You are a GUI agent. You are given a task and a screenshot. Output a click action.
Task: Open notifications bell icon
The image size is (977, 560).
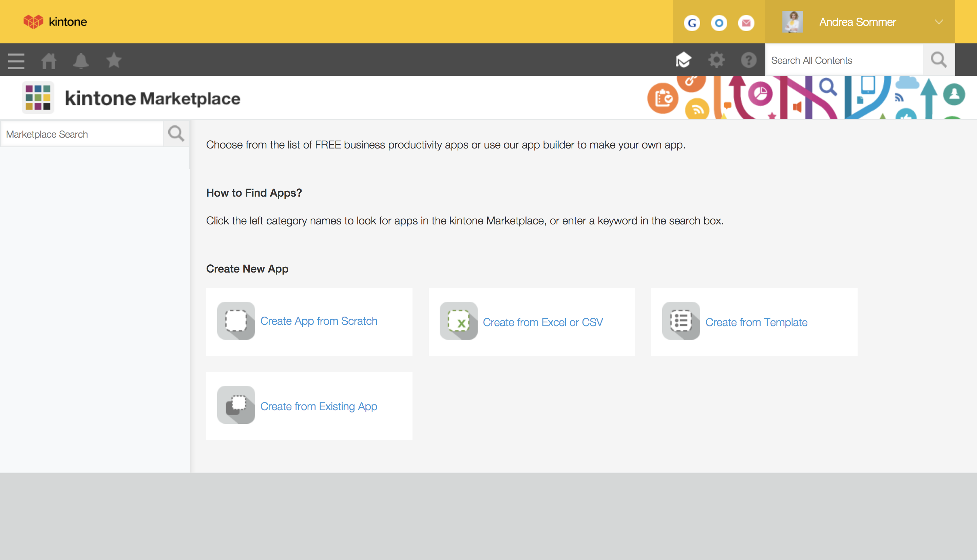click(81, 60)
